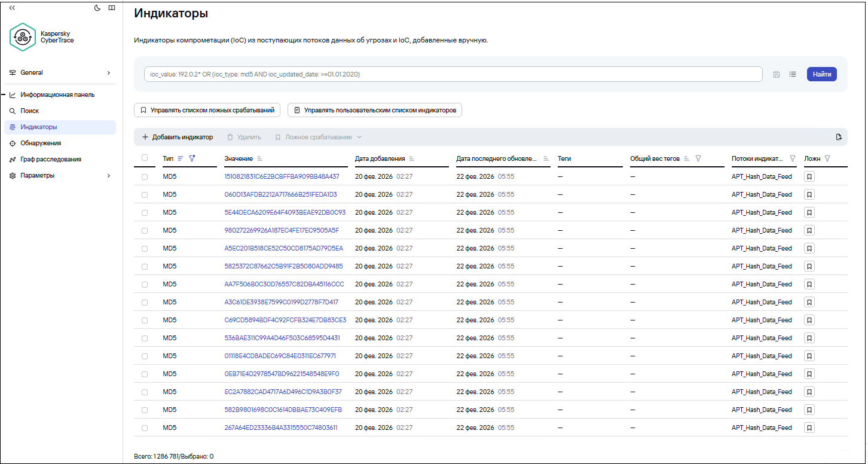Viewport: 868px width, 464px height.
Task: Click the export file icon
Action: coord(839,137)
